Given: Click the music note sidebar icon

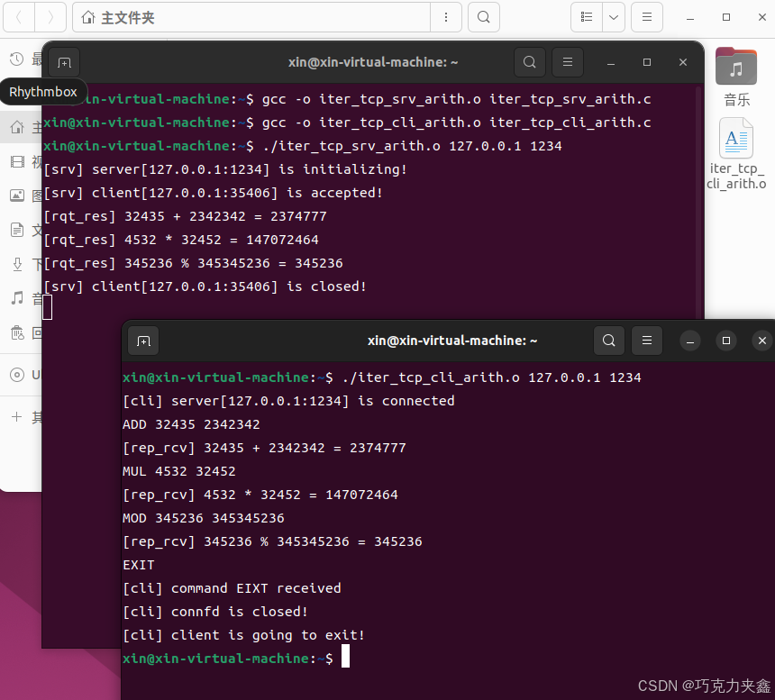Looking at the screenshot, I should [x=17, y=298].
